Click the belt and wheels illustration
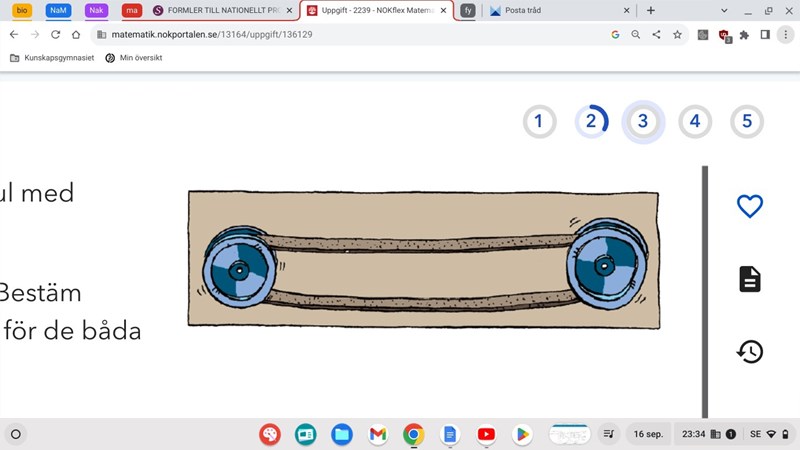Image resolution: width=800 pixels, height=450 pixels. [x=424, y=258]
